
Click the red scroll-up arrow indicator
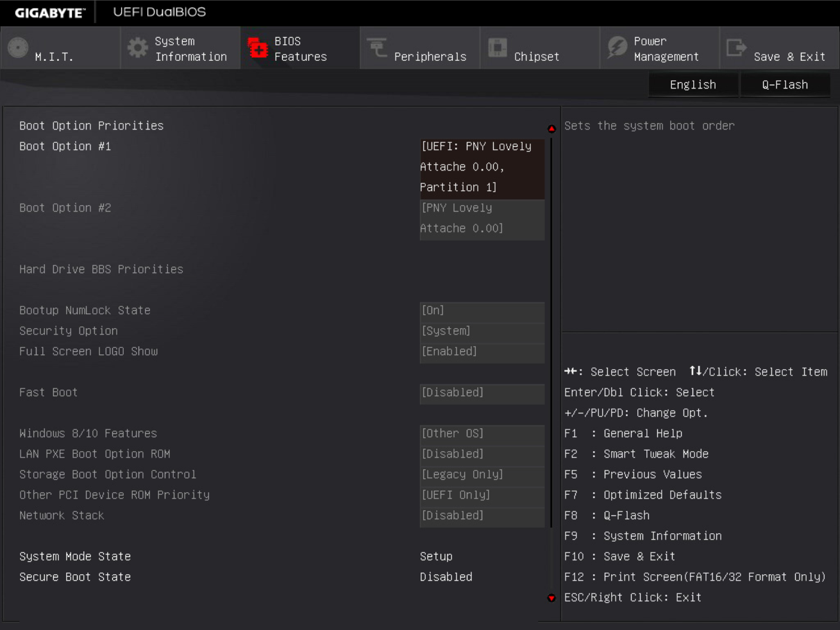point(551,129)
